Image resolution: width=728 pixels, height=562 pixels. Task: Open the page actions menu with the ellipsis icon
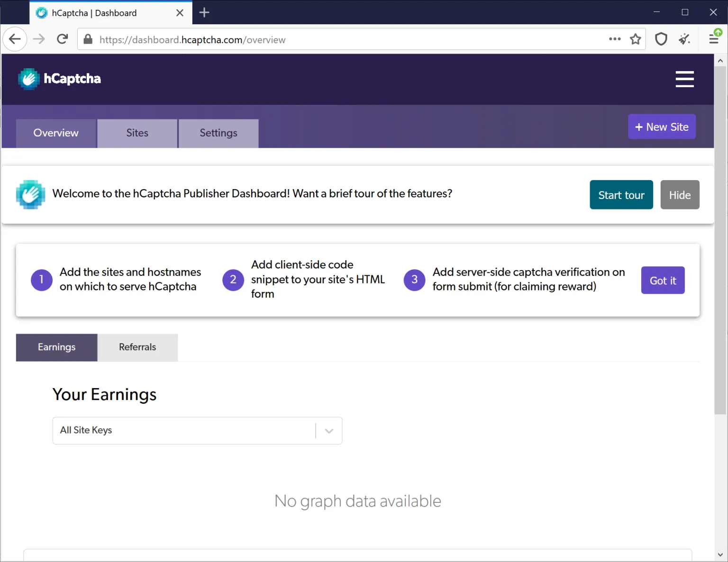[614, 39]
